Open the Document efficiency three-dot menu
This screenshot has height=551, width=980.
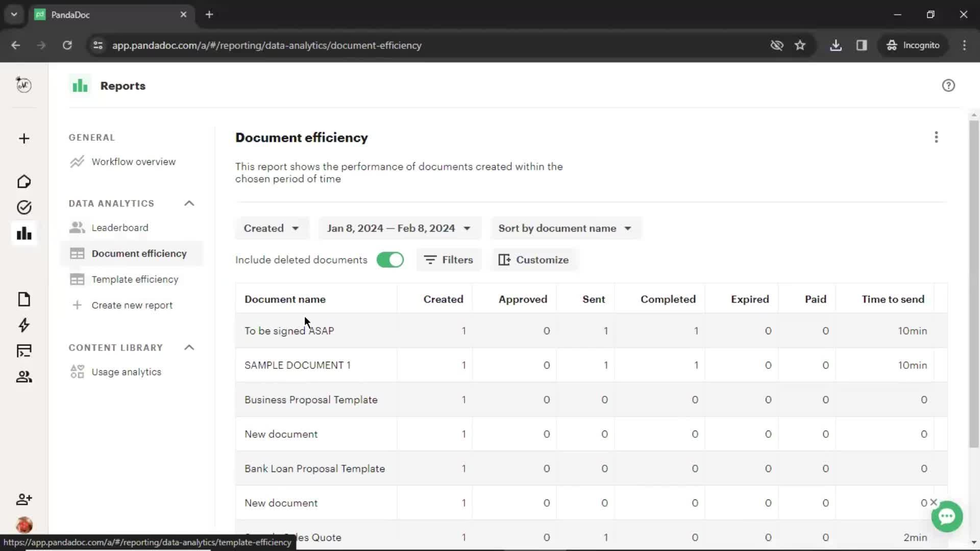coord(936,137)
